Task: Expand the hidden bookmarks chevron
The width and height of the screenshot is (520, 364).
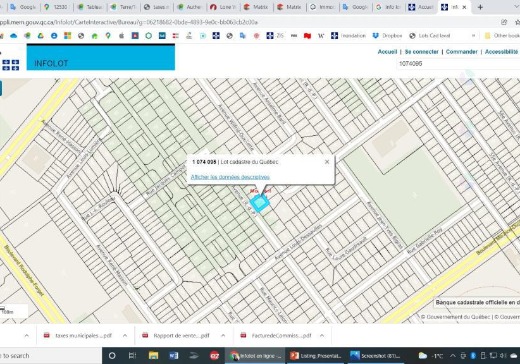Action: pyautogui.click(x=473, y=36)
